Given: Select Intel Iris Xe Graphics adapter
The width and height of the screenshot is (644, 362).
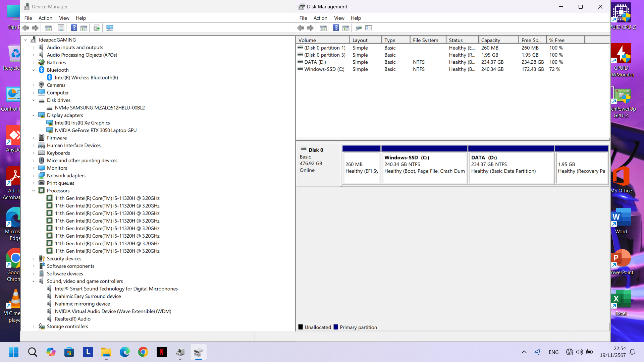Looking at the screenshot, I should (x=82, y=123).
